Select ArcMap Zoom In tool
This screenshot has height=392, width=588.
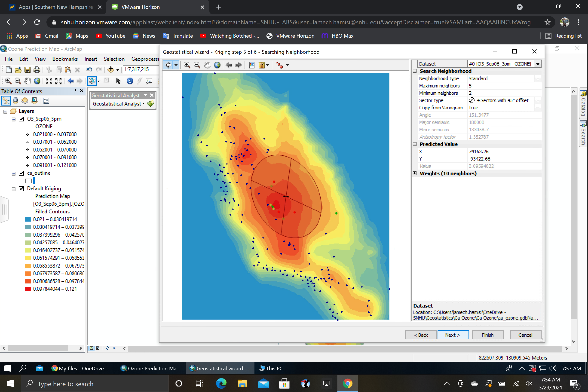[8, 81]
